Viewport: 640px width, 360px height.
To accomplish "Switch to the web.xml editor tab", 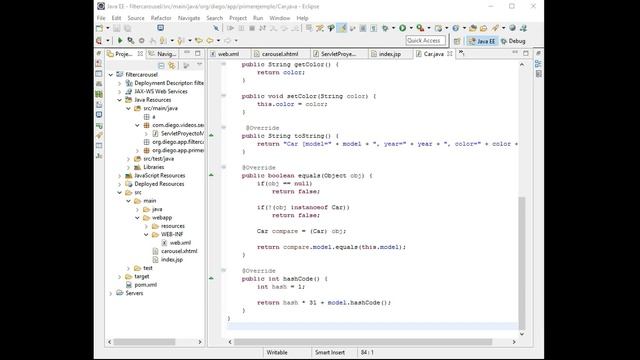I will click(x=229, y=54).
